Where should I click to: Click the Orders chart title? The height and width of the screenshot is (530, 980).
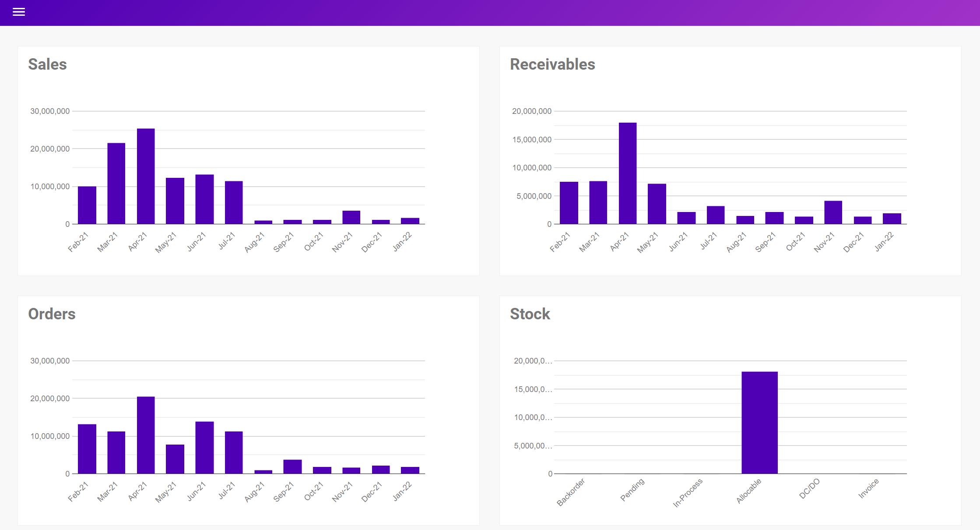pos(52,314)
